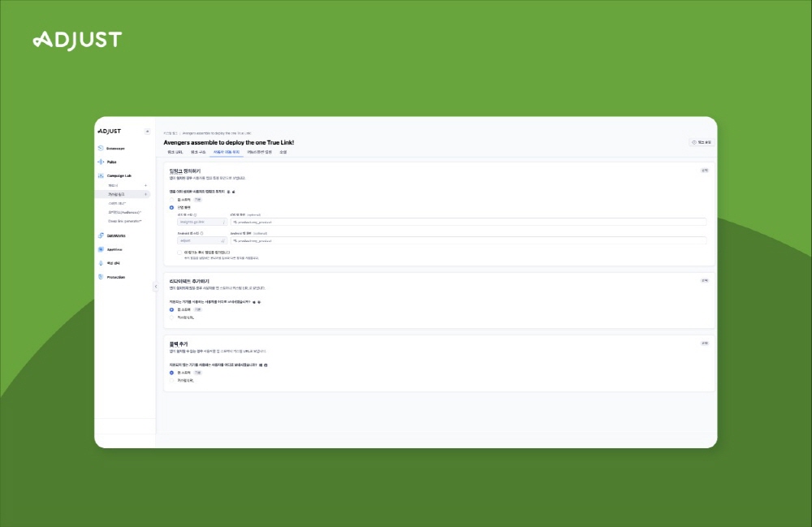Go to the custom links breadcrumb link

(x=171, y=133)
